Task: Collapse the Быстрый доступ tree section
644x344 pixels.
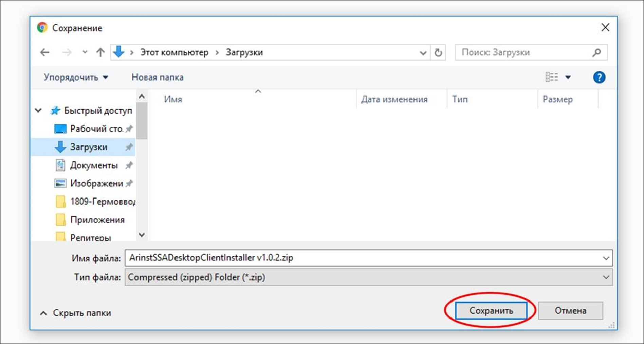Action: click(x=39, y=110)
